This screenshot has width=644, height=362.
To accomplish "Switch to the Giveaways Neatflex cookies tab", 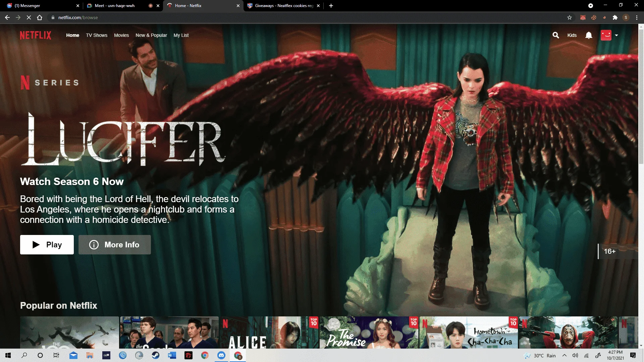I will tap(284, 6).
